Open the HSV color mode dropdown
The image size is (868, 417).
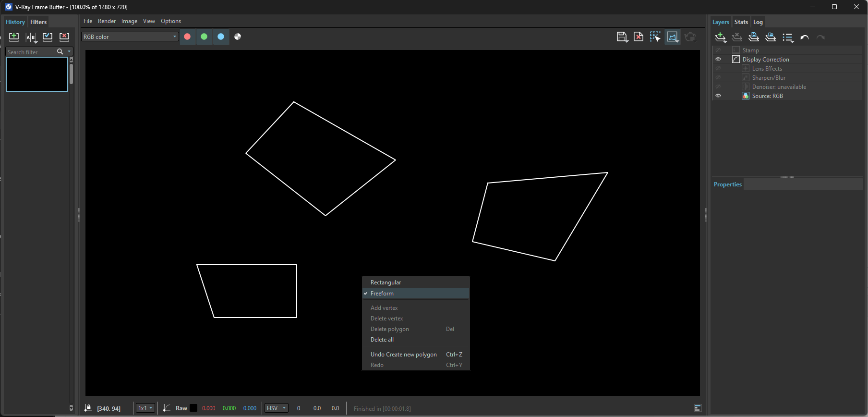pos(277,408)
